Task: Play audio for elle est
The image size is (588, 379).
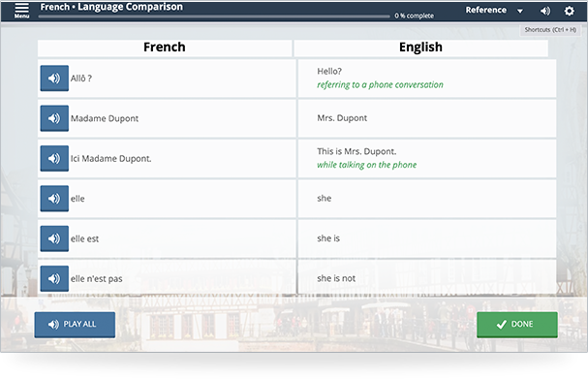Action: (x=54, y=238)
